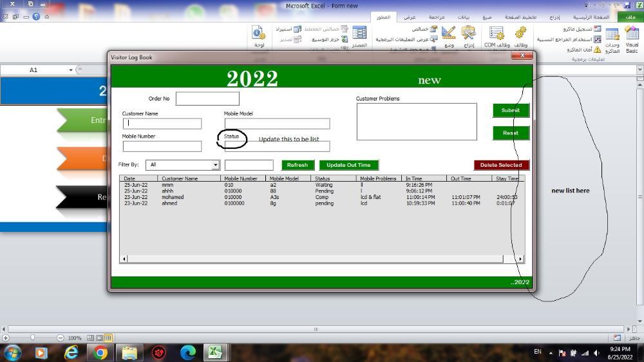Open Microsoft Edge from taskbar

187,352
